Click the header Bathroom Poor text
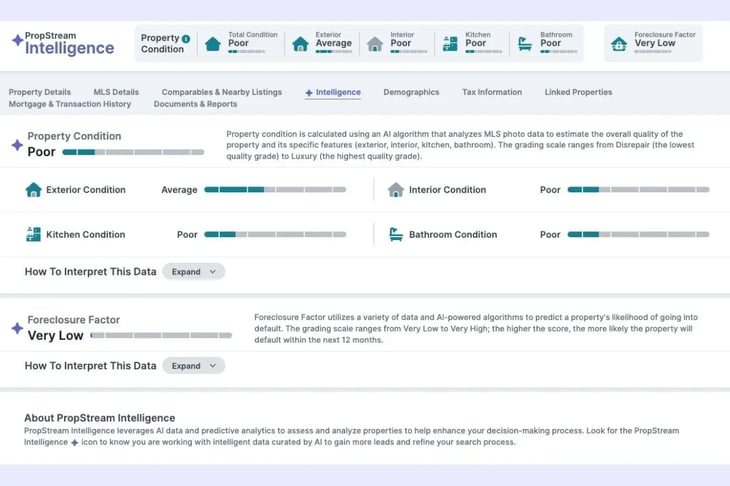This screenshot has height=486, width=730. click(x=550, y=43)
